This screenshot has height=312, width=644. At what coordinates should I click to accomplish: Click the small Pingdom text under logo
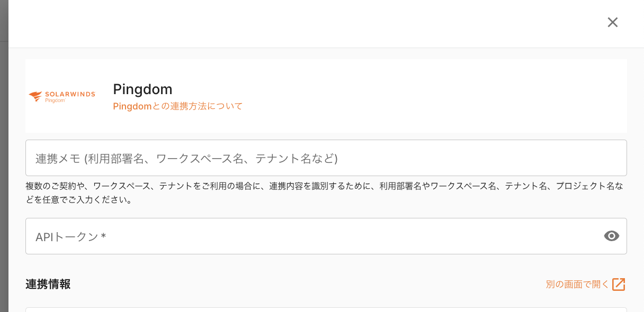tap(55, 100)
